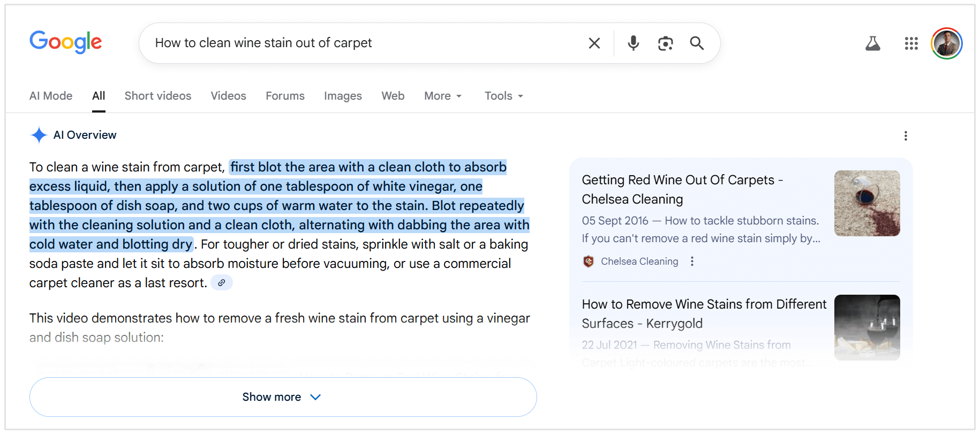Image resolution: width=980 pixels, height=434 pixels.
Task: Click the Google logo
Action: (x=65, y=42)
